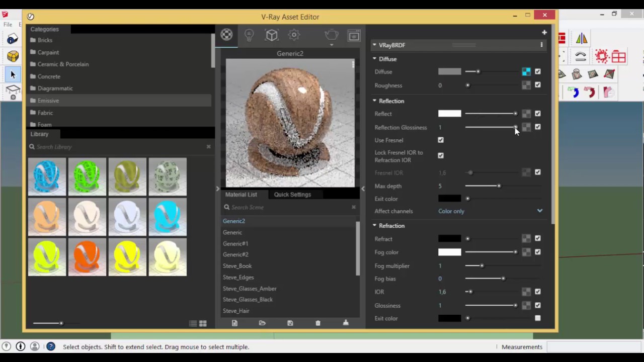Click Reflection Glossiness slider
This screenshot has width=644, height=362.
[x=491, y=127]
